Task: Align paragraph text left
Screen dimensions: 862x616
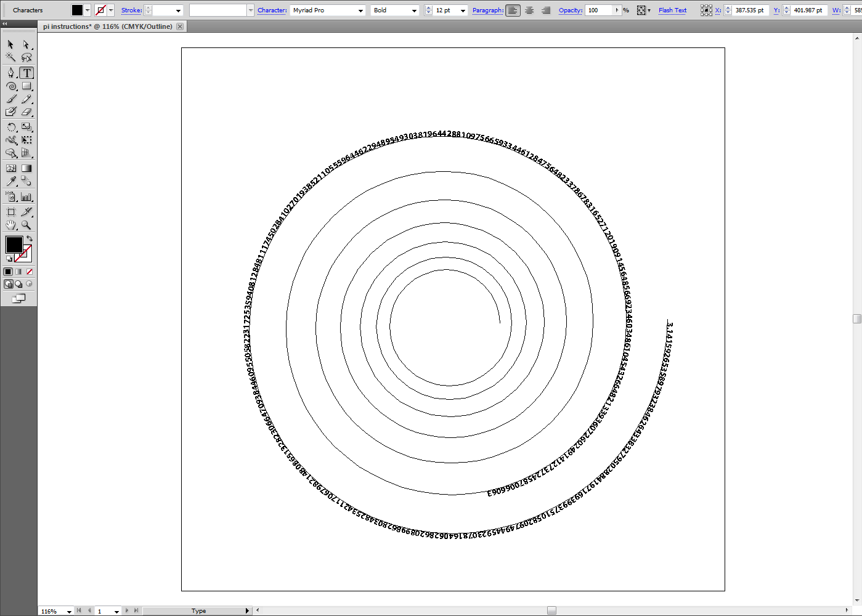Action: tap(513, 10)
